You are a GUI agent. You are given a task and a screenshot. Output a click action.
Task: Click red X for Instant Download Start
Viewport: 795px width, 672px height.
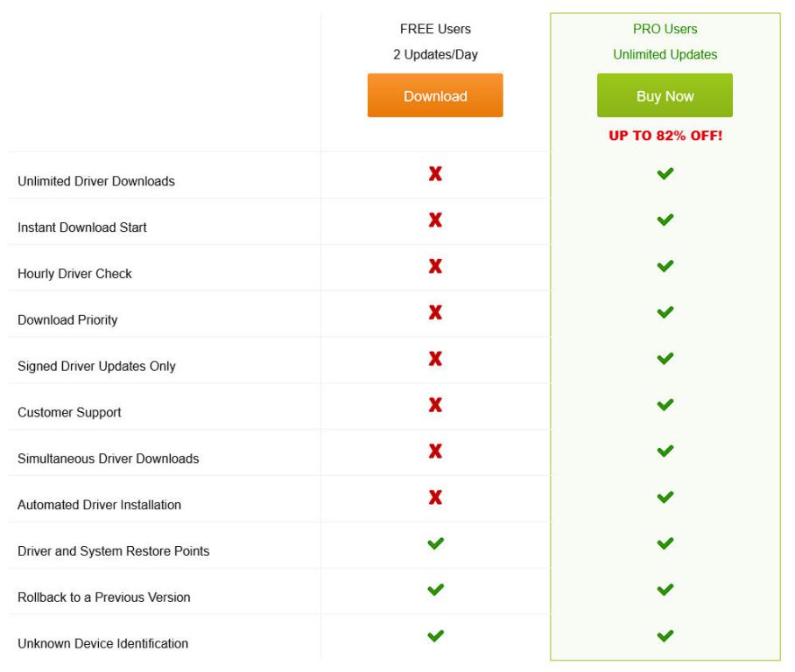[x=435, y=220]
